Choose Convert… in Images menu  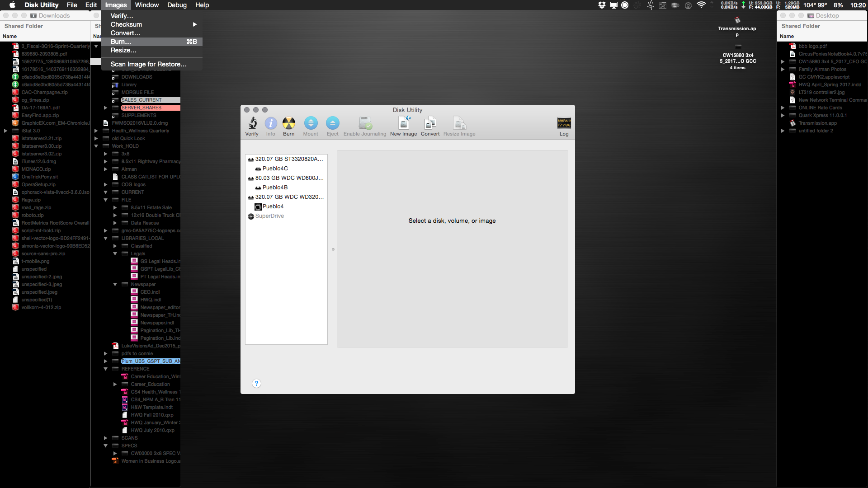click(152, 33)
